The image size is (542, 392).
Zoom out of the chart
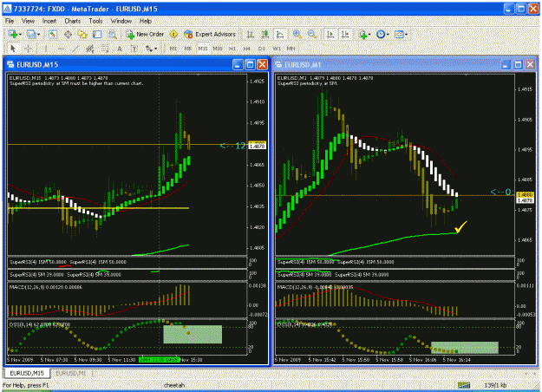(x=312, y=34)
